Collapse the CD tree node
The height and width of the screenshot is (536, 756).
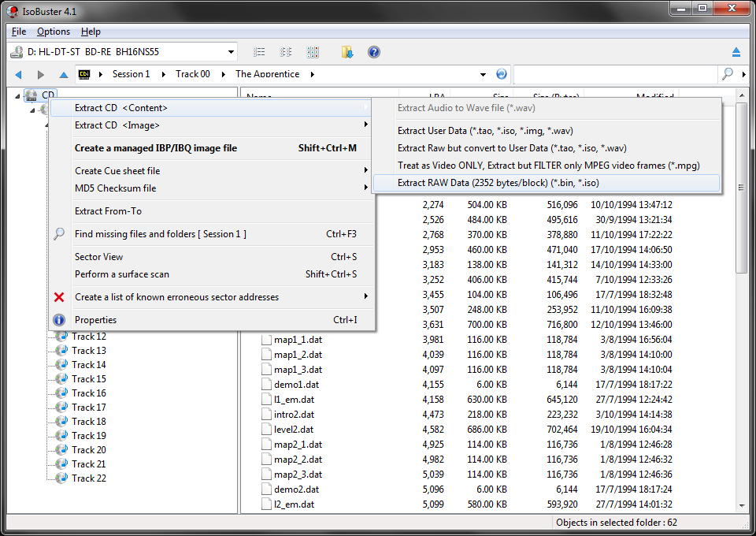[x=17, y=96]
